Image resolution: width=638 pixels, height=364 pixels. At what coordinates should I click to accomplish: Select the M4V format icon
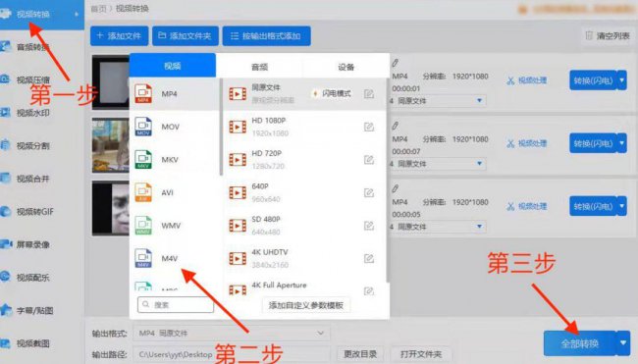(x=143, y=258)
